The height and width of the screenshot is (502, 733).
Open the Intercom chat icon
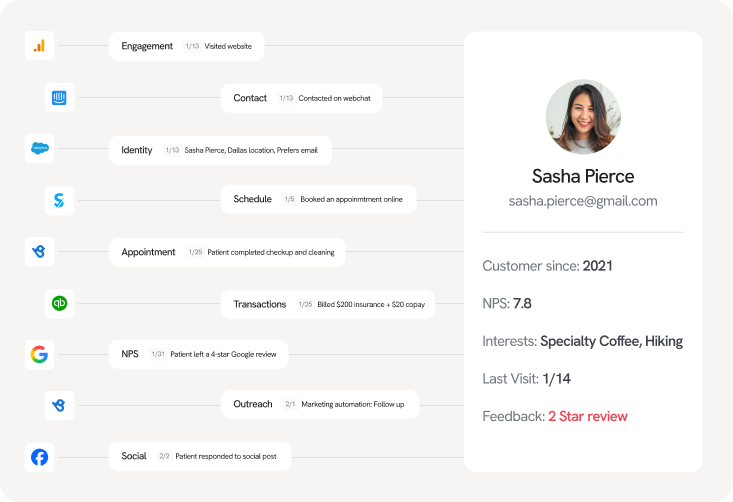pos(59,98)
